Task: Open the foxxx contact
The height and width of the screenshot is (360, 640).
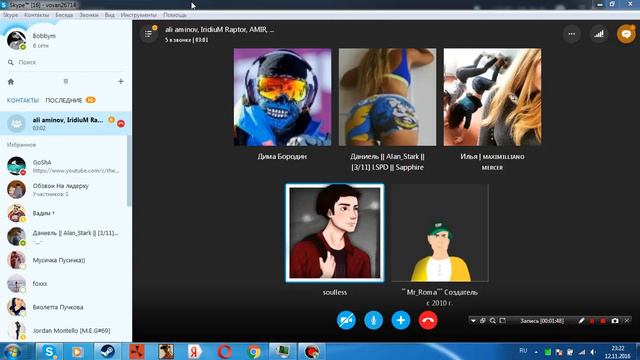Action: (x=64, y=284)
